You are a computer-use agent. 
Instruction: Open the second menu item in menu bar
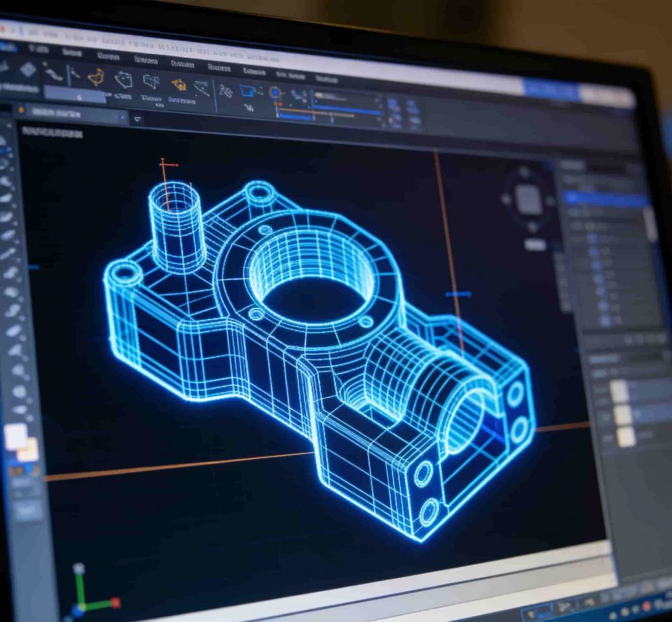(38, 48)
